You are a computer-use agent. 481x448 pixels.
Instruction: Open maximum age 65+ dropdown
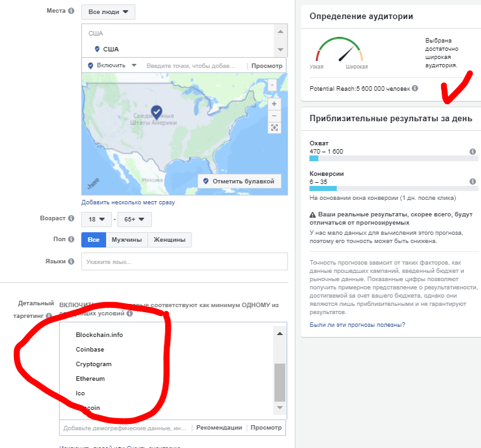coord(135,220)
